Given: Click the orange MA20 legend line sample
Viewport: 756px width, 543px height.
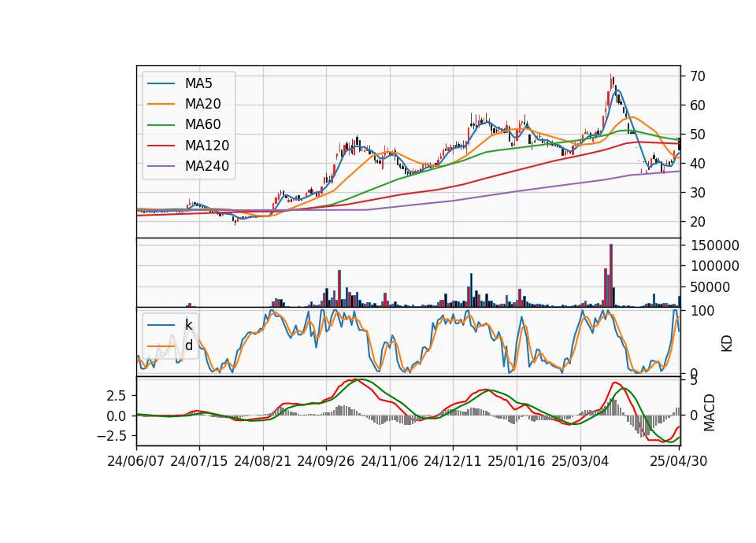Looking at the screenshot, I should point(161,104).
